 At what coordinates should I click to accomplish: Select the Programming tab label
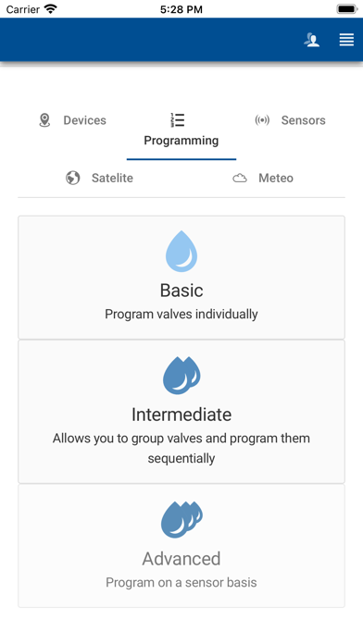coord(181,141)
